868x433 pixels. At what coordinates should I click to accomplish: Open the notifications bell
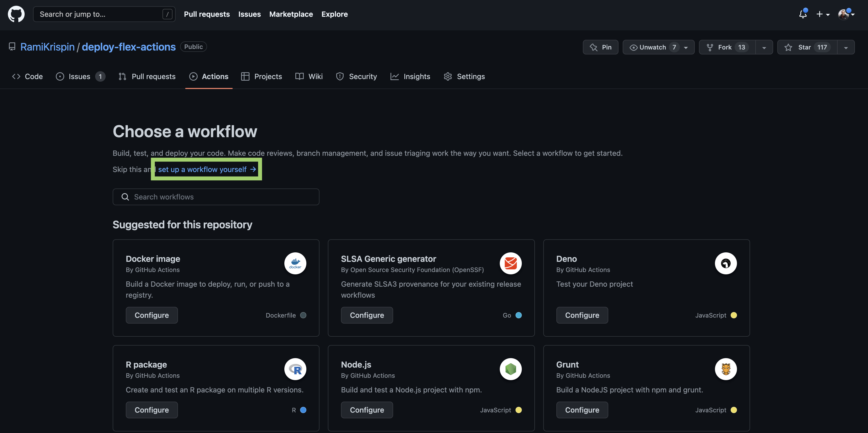coord(803,14)
